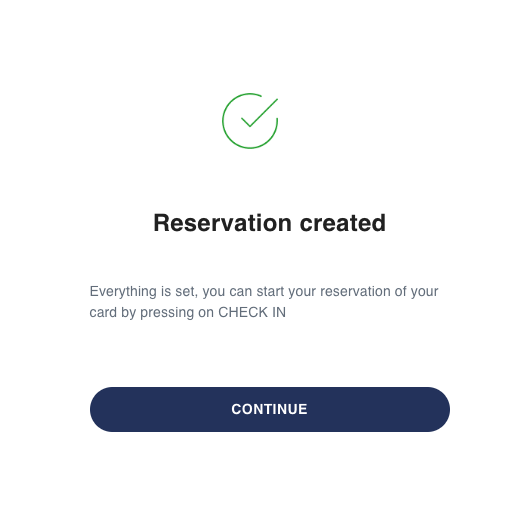522x507 pixels.
Task: Click the green checkmark success icon
Action: point(250,121)
